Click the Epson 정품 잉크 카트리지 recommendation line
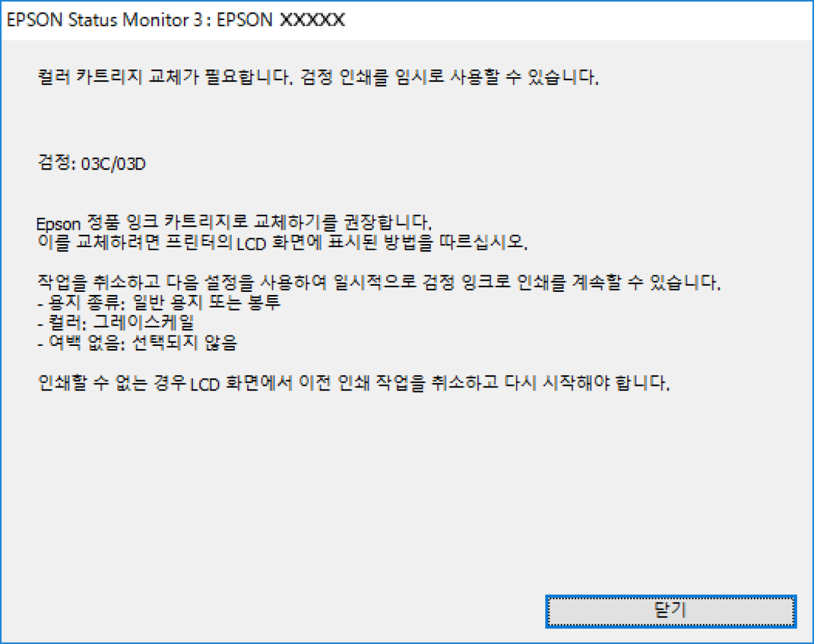Viewport: 814px width, 644px height. (x=234, y=222)
